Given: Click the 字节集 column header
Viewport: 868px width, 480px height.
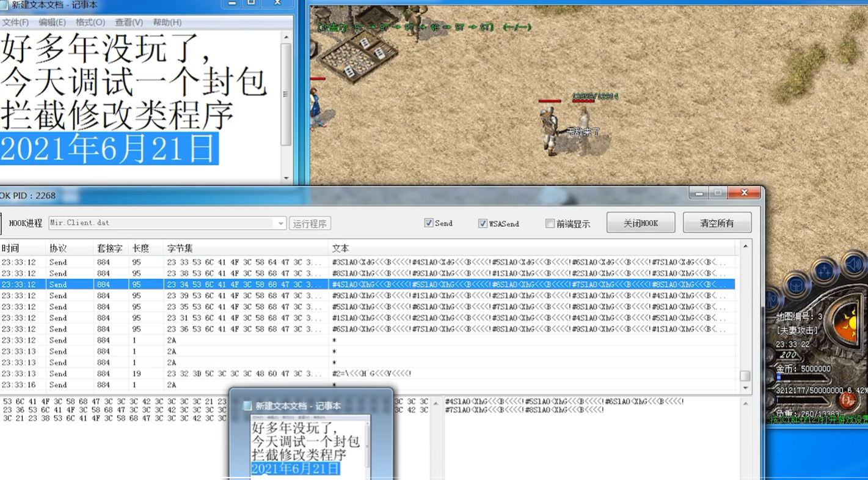Looking at the screenshot, I should 247,248.
